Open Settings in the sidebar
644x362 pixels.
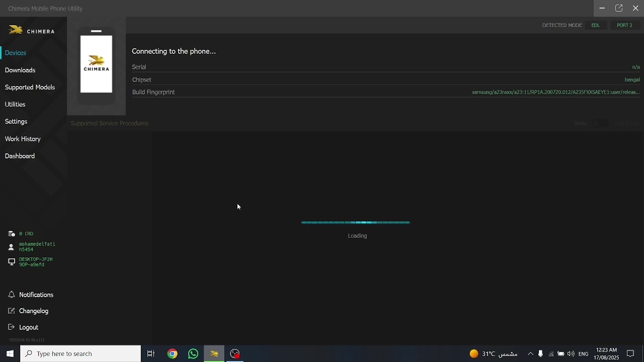click(x=16, y=122)
